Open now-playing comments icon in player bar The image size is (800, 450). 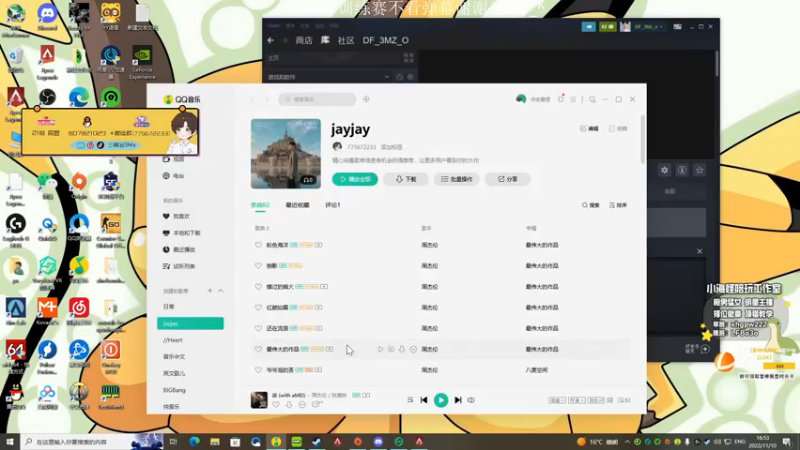click(x=316, y=405)
